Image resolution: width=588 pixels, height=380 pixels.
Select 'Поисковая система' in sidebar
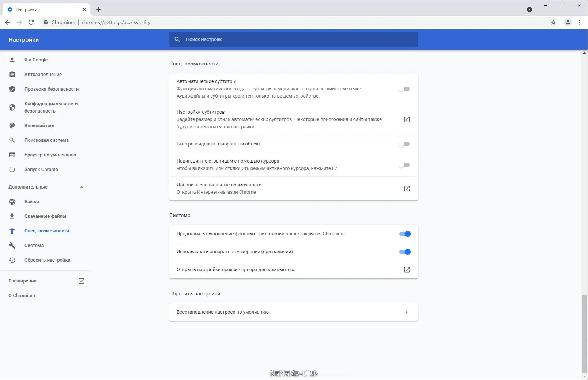coord(46,140)
